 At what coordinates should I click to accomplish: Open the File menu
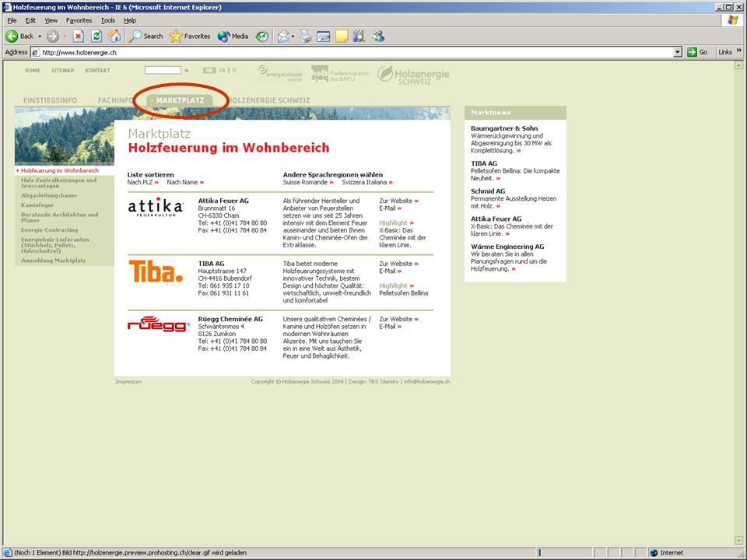[12, 20]
